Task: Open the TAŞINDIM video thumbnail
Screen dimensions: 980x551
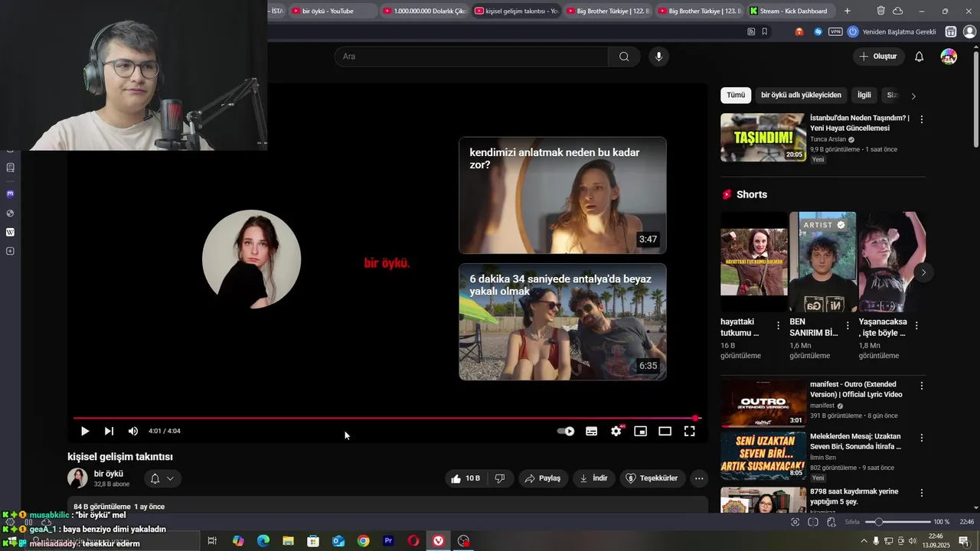Action: pyautogui.click(x=763, y=137)
